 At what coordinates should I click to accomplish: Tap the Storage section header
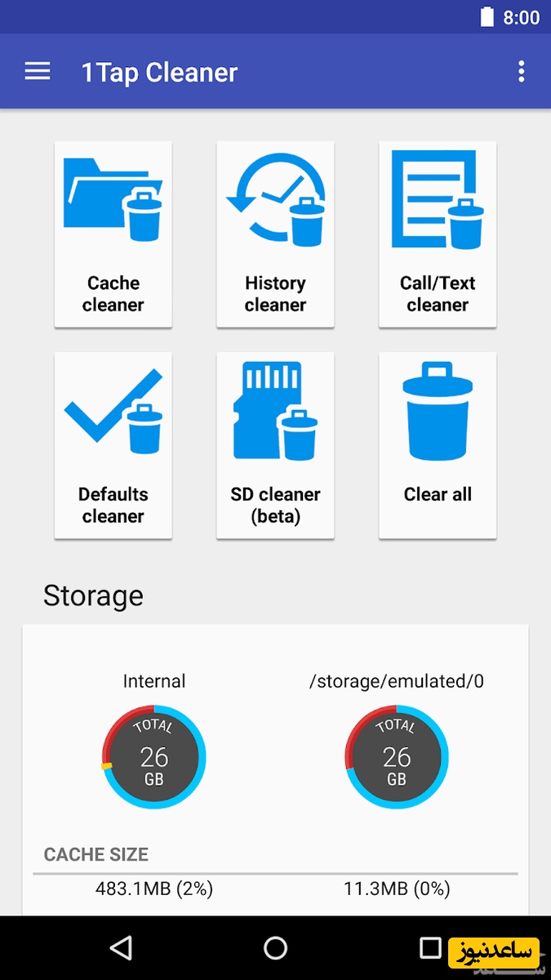93,596
